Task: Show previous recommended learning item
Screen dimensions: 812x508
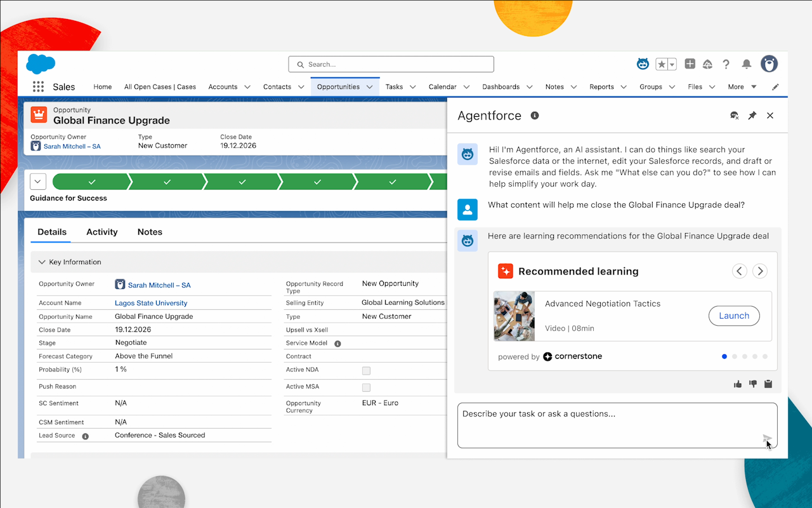Action: (740, 271)
